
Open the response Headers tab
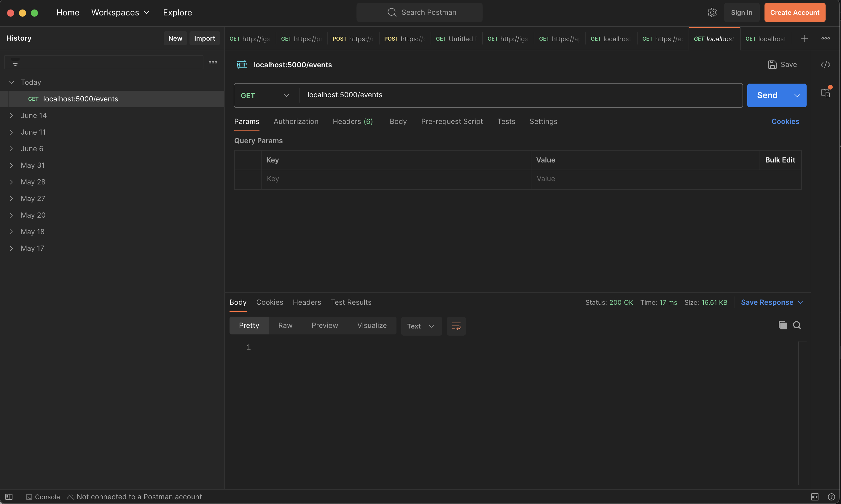click(307, 302)
